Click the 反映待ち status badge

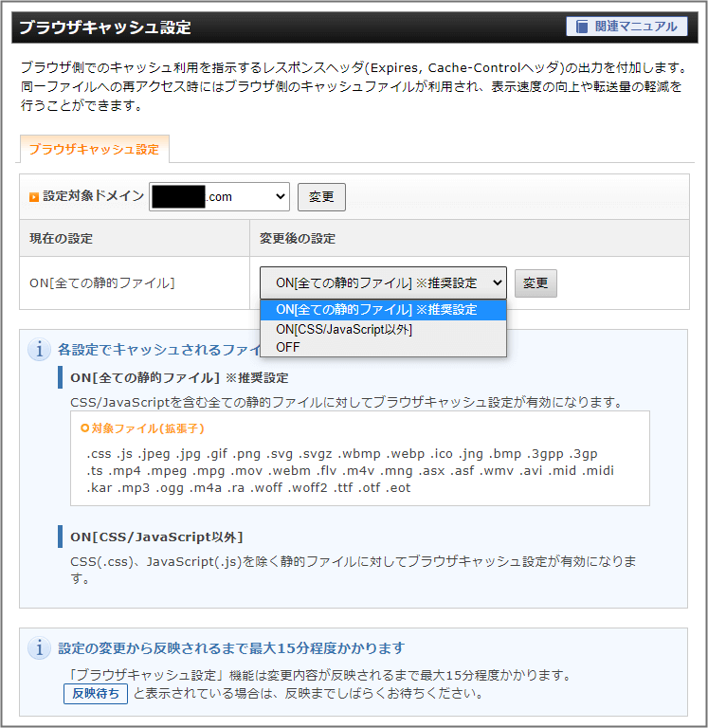tap(96, 694)
